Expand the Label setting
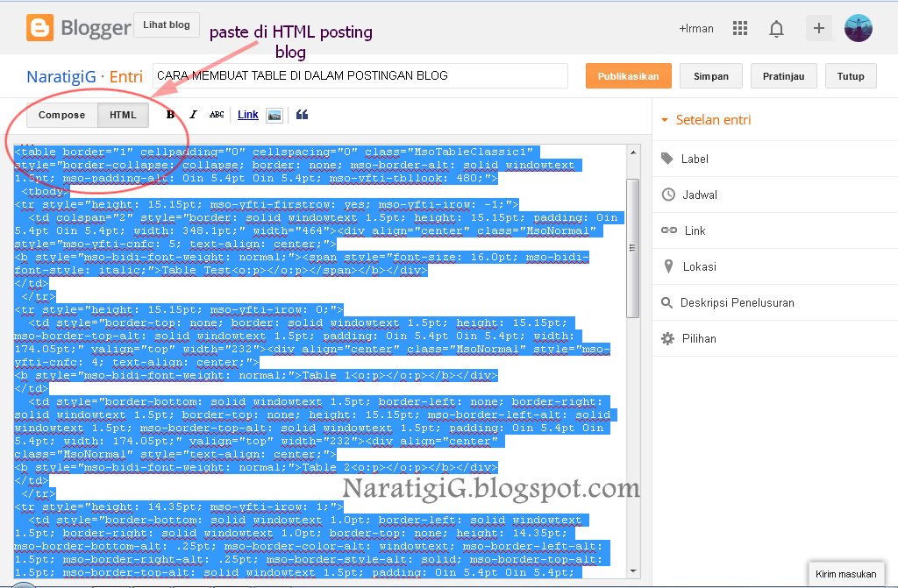 775,159
